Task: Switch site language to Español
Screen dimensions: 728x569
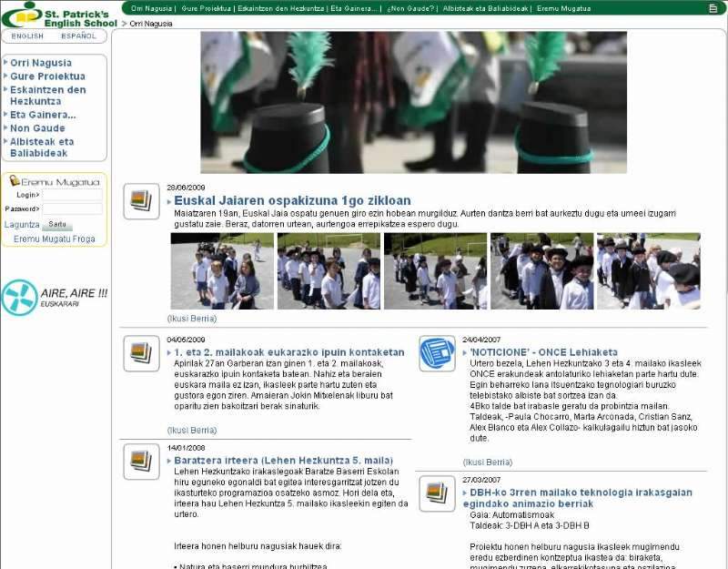Action: click(x=78, y=36)
